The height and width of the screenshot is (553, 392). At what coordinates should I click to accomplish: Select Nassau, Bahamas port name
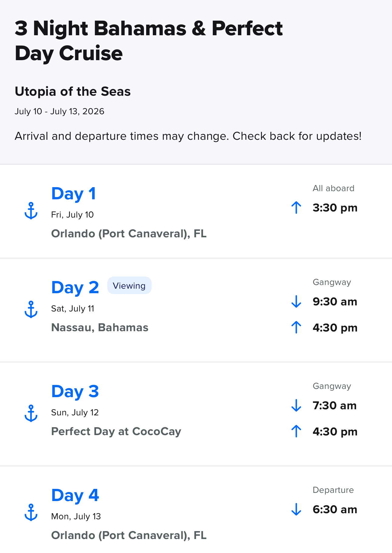tap(100, 328)
